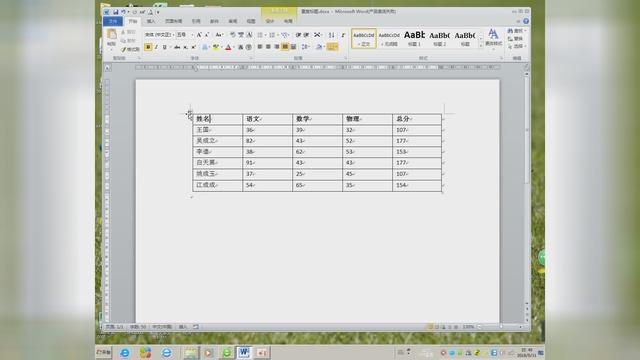Toggle Bold formatting
The image size is (640, 360).
148,47
